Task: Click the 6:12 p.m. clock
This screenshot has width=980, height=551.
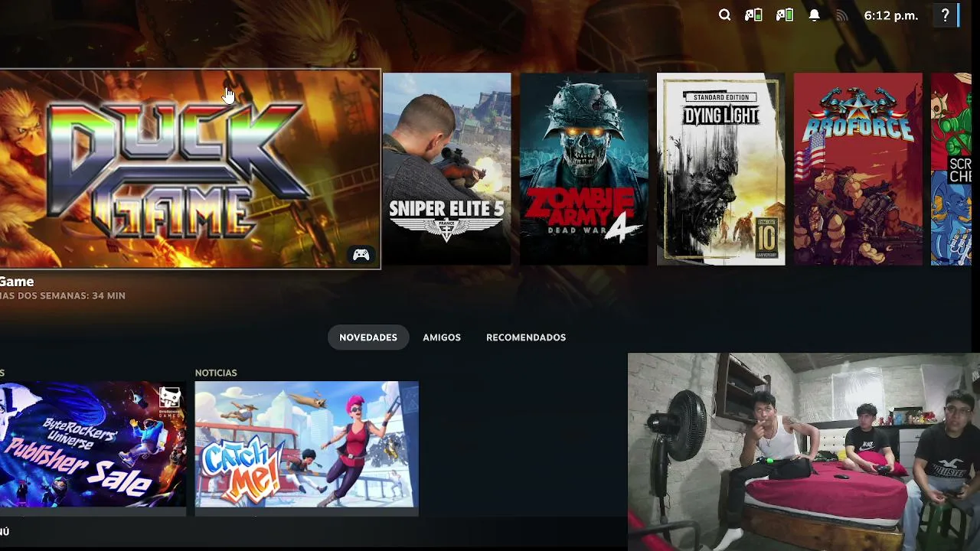Action: 891,15
